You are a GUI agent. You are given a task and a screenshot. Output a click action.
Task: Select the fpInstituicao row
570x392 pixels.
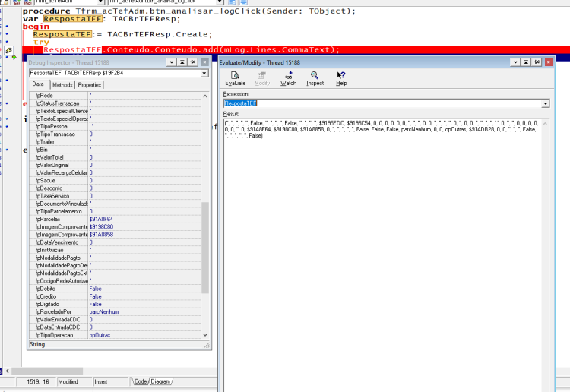[115, 250]
